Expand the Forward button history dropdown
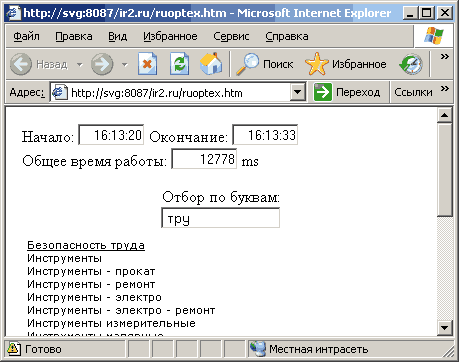Image resolution: width=459 pixels, height=362 pixels. (x=125, y=64)
